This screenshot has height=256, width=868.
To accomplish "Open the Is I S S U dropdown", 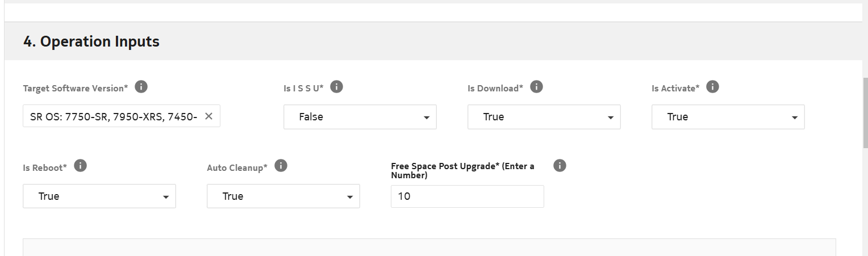I will click(x=360, y=117).
